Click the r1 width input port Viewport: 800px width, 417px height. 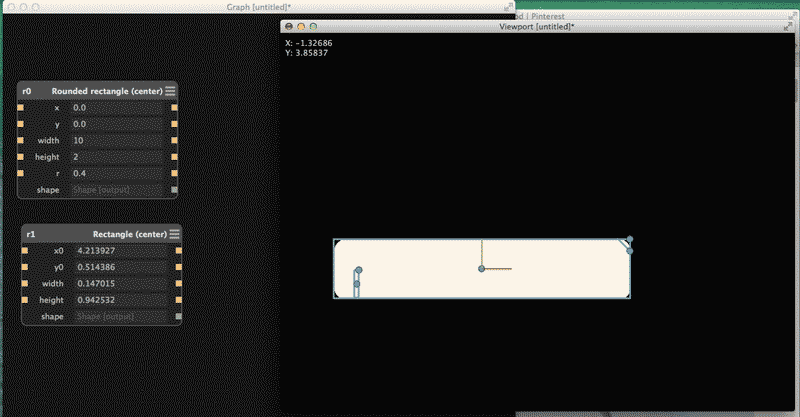(x=24, y=283)
